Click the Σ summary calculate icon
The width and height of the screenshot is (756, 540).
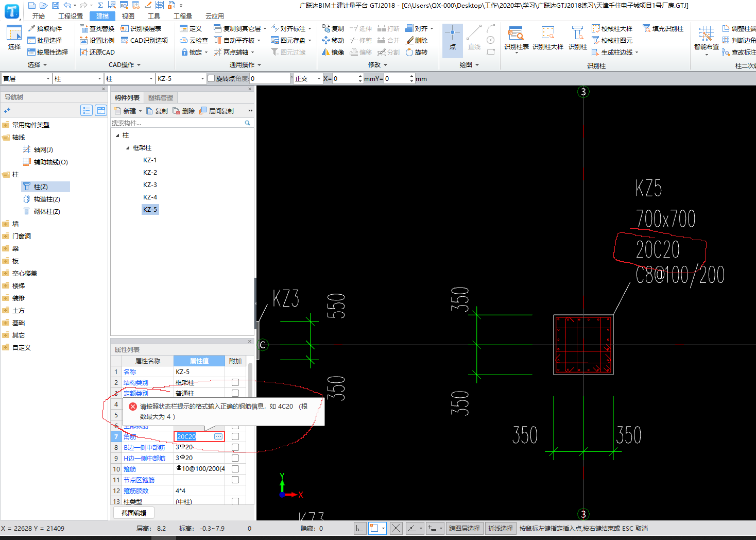100,5
